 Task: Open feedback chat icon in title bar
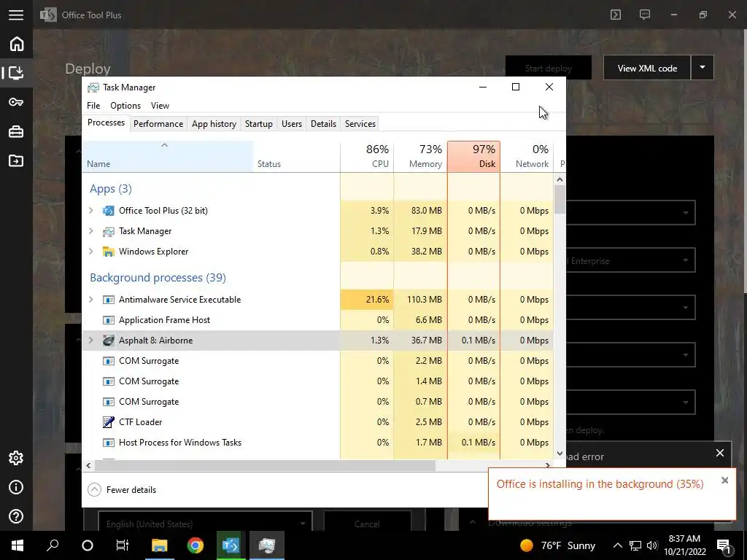pos(645,15)
